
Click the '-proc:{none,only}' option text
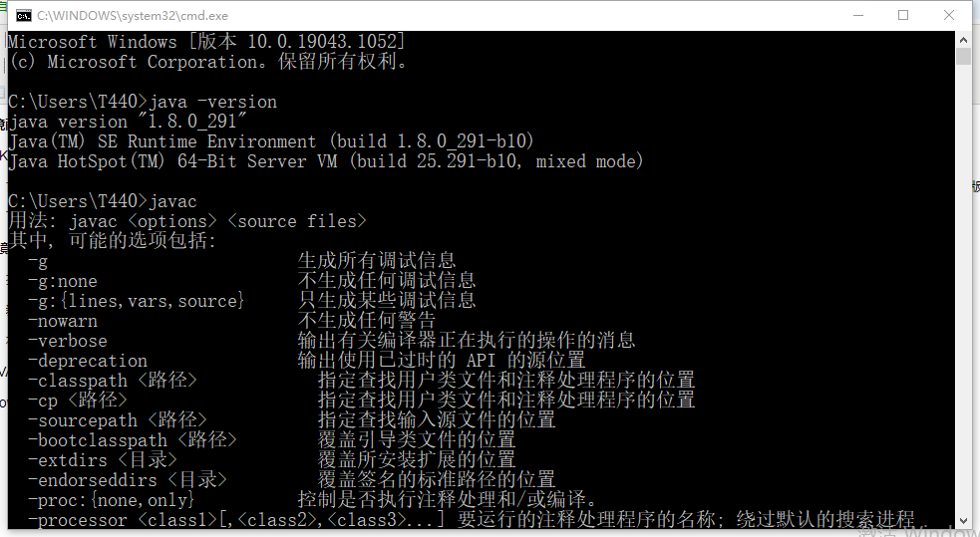[112, 501]
